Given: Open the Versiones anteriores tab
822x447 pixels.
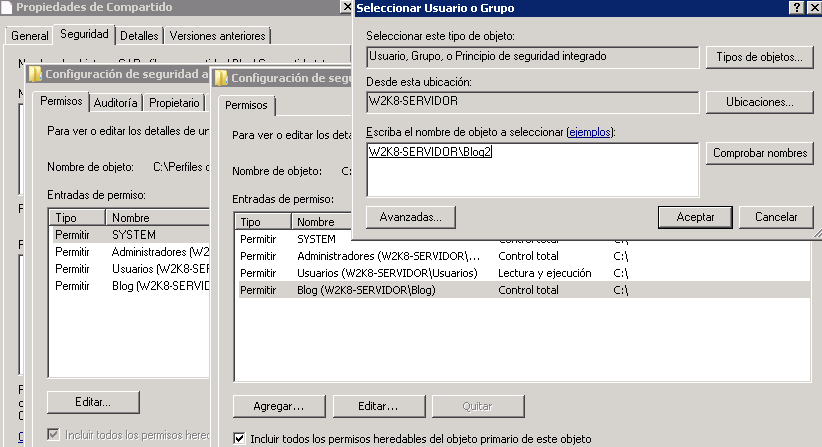Looking at the screenshot, I should 218,36.
